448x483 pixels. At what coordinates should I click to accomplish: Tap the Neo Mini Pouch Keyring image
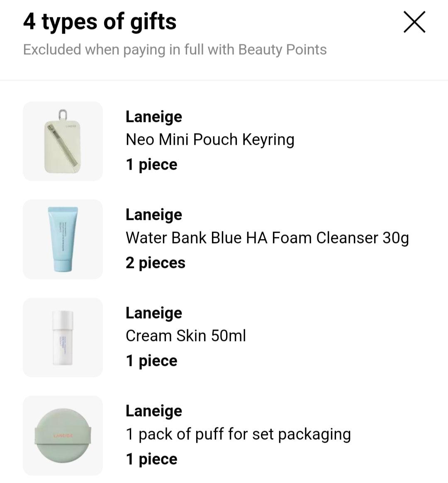click(x=63, y=141)
